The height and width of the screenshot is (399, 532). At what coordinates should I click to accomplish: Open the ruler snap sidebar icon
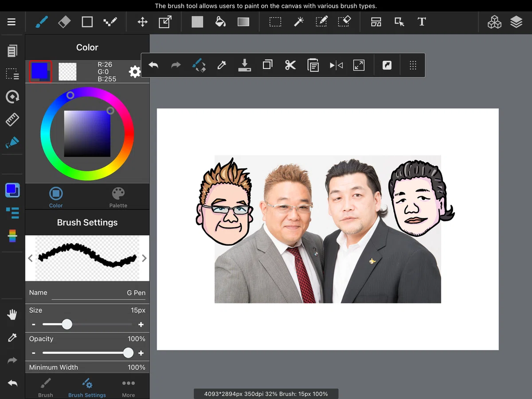(12, 120)
